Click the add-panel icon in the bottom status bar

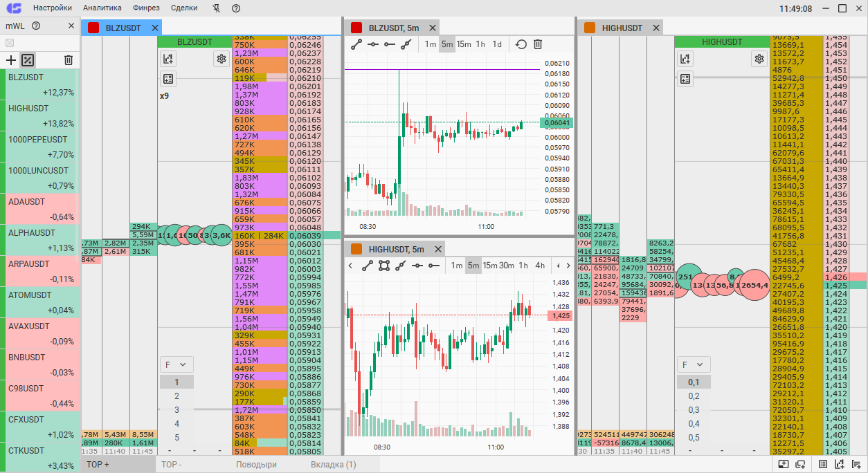(x=783, y=465)
